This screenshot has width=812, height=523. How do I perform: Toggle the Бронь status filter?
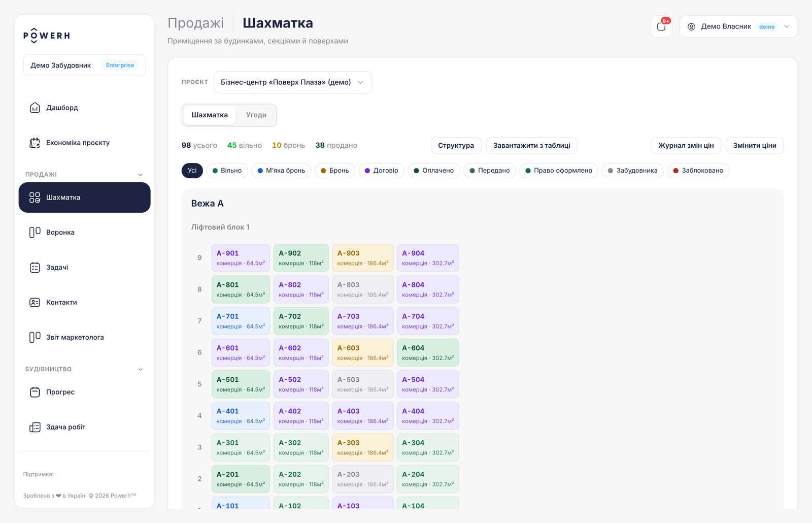pos(335,171)
